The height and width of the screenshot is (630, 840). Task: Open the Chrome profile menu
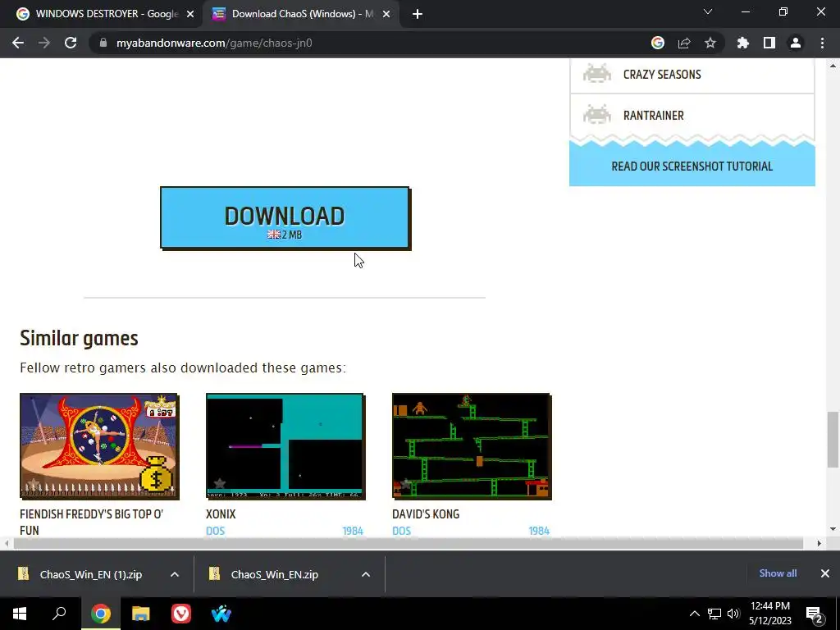pyautogui.click(x=796, y=43)
